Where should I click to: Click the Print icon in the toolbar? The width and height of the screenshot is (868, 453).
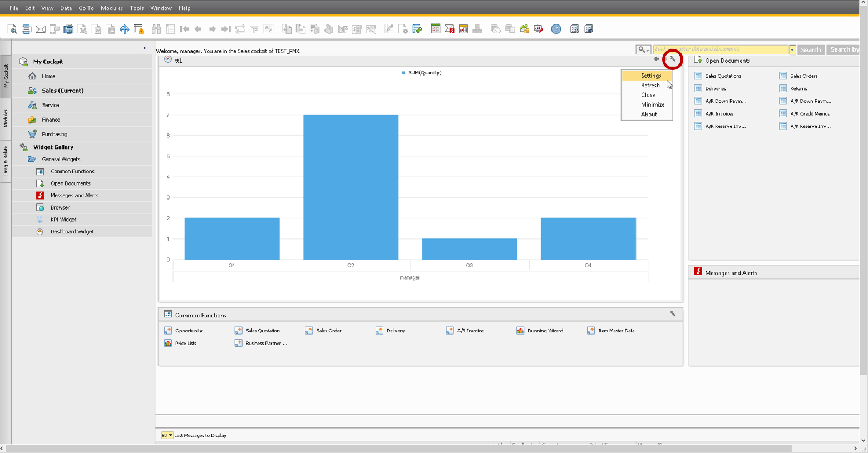26,29
